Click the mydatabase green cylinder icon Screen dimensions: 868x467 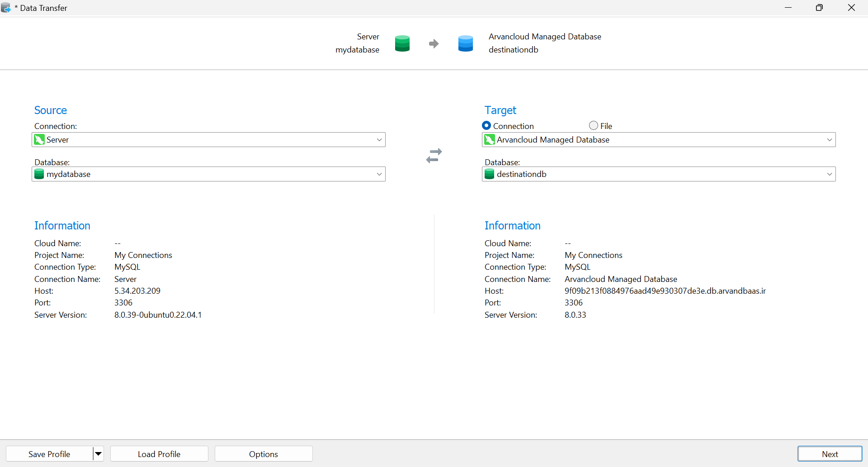click(39, 174)
